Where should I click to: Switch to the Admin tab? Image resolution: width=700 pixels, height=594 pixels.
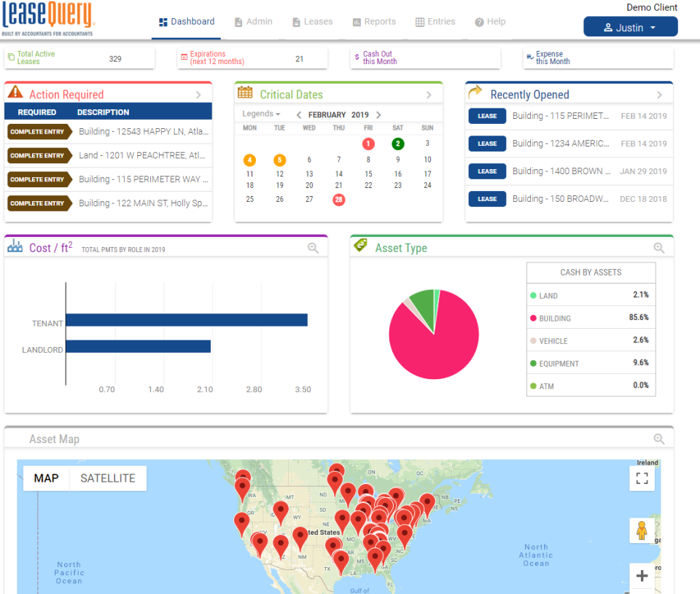(x=253, y=21)
